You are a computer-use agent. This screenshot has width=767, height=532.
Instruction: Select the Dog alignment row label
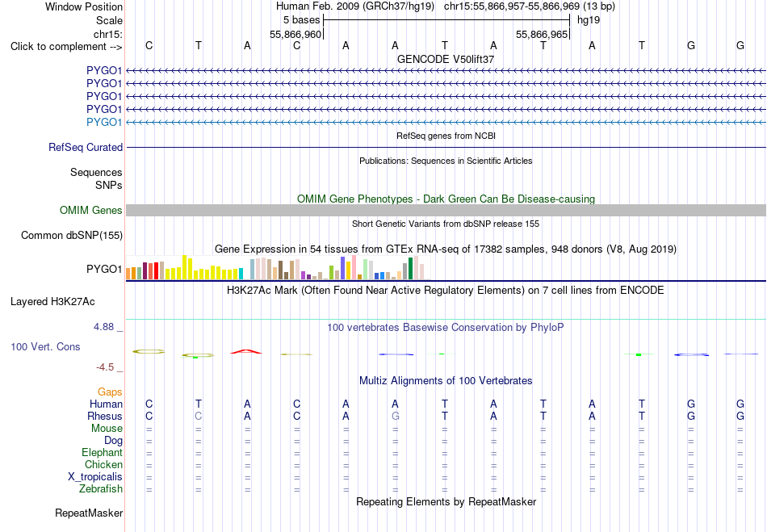coord(113,441)
